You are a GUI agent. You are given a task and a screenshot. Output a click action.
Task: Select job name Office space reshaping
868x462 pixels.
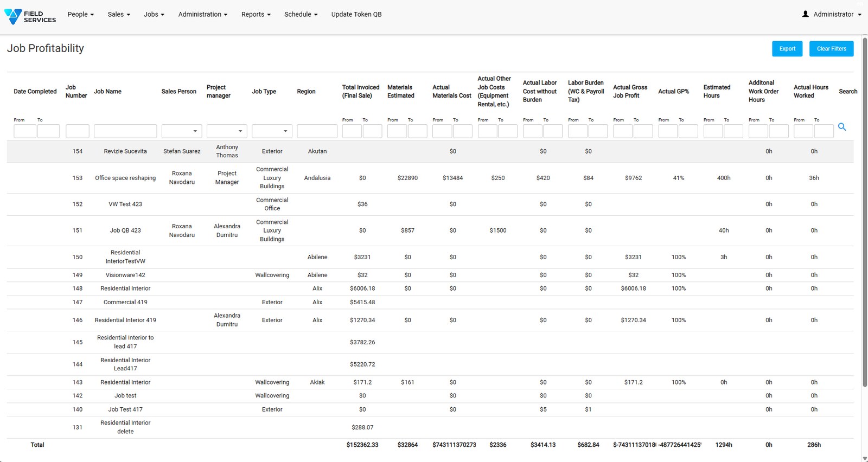tap(125, 178)
